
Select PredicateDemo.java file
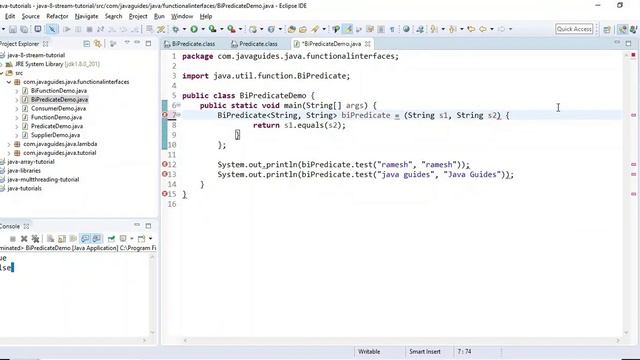[x=57, y=127]
